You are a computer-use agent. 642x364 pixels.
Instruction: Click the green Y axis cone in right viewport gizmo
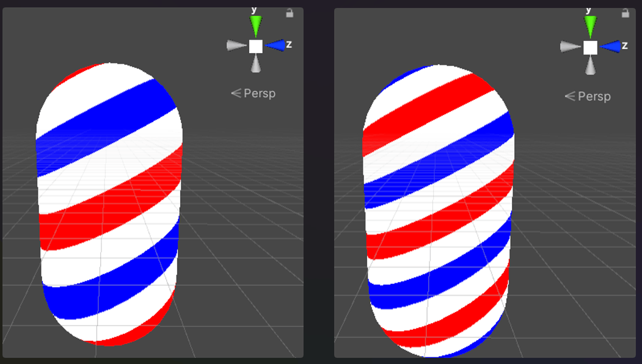click(x=591, y=27)
